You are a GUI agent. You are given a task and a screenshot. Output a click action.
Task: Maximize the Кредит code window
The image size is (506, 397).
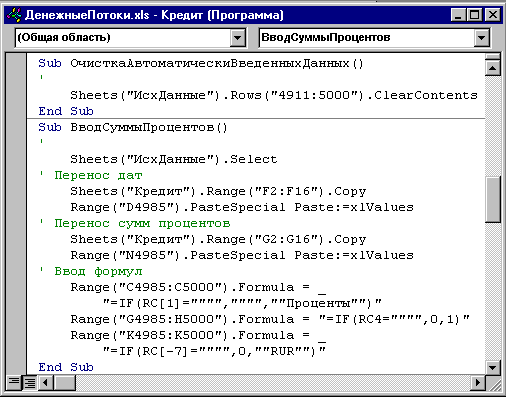click(x=474, y=15)
